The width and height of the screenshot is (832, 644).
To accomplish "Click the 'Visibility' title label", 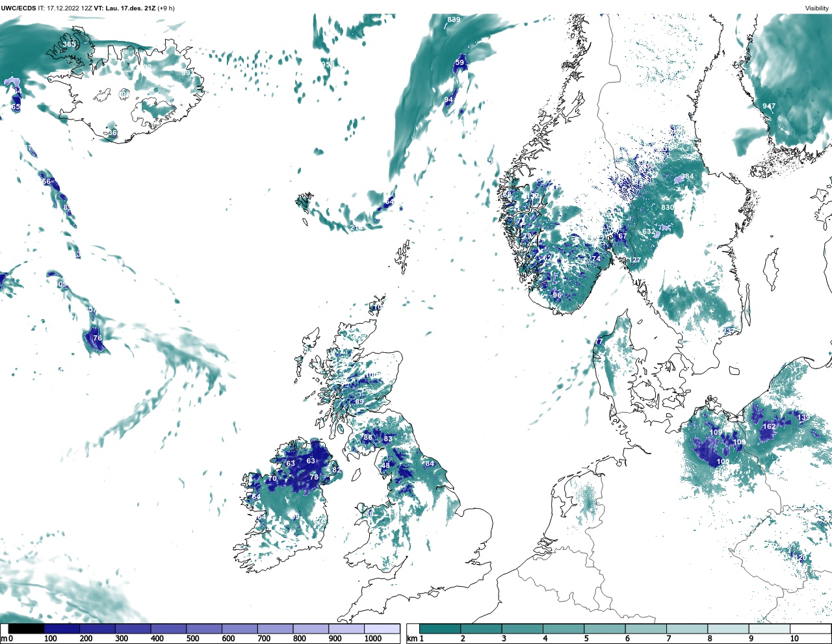I will tap(817, 8).
